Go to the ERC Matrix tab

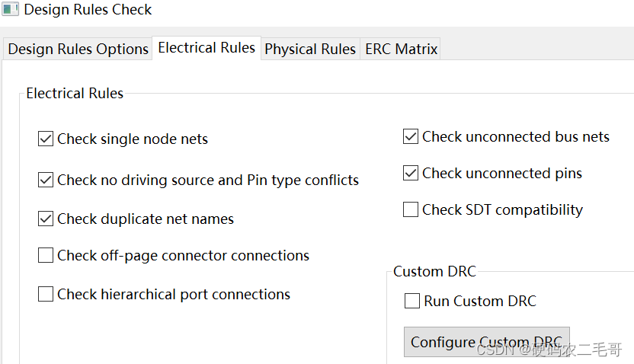[401, 49]
